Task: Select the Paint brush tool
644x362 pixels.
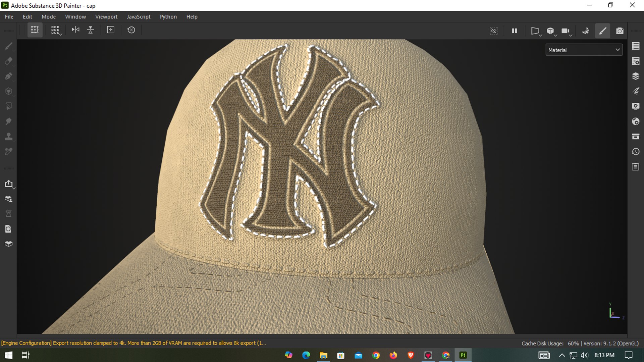Action: pos(9,46)
